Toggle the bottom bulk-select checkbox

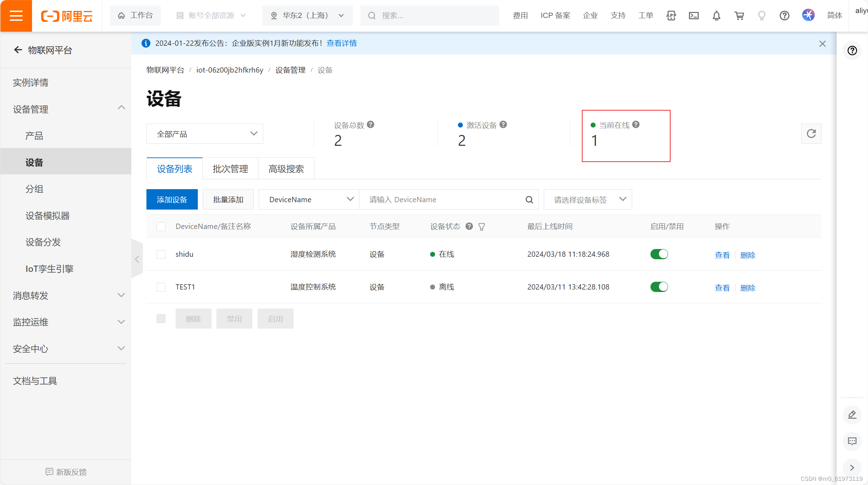click(x=161, y=319)
